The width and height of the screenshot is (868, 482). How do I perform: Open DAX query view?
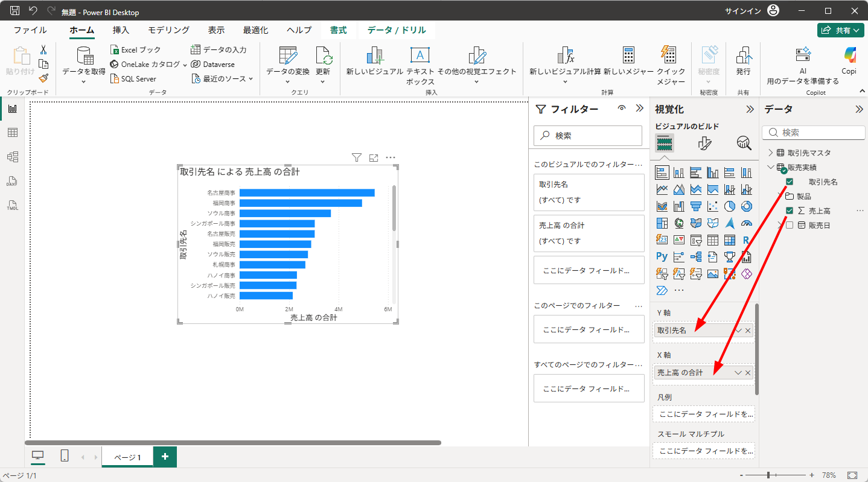(x=12, y=181)
